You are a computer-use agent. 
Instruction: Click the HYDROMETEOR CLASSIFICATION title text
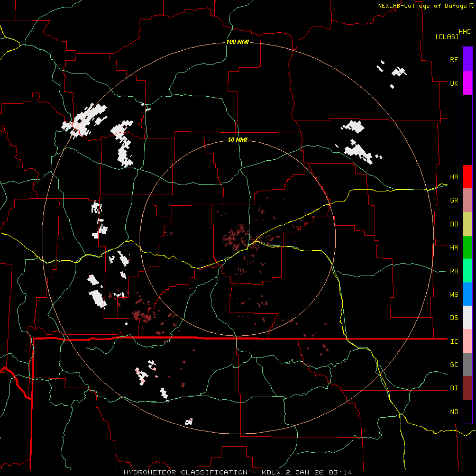(186, 472)
